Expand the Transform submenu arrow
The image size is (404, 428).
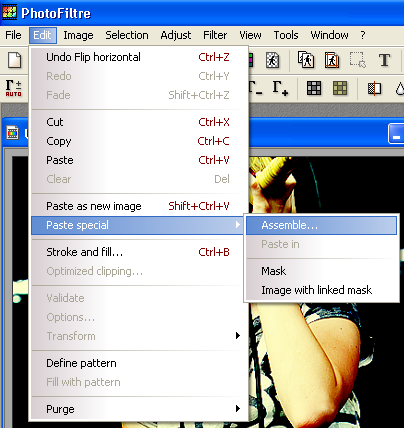(238, 336)
